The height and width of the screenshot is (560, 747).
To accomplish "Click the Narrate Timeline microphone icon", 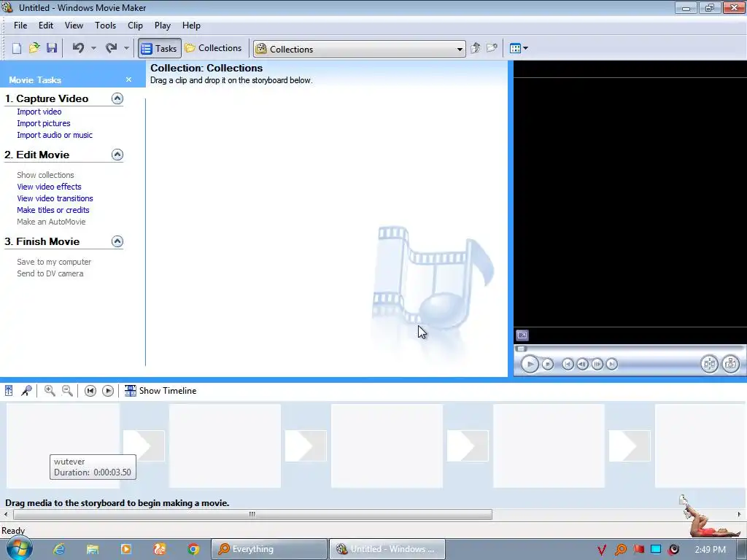I will (x=27, y=391).
